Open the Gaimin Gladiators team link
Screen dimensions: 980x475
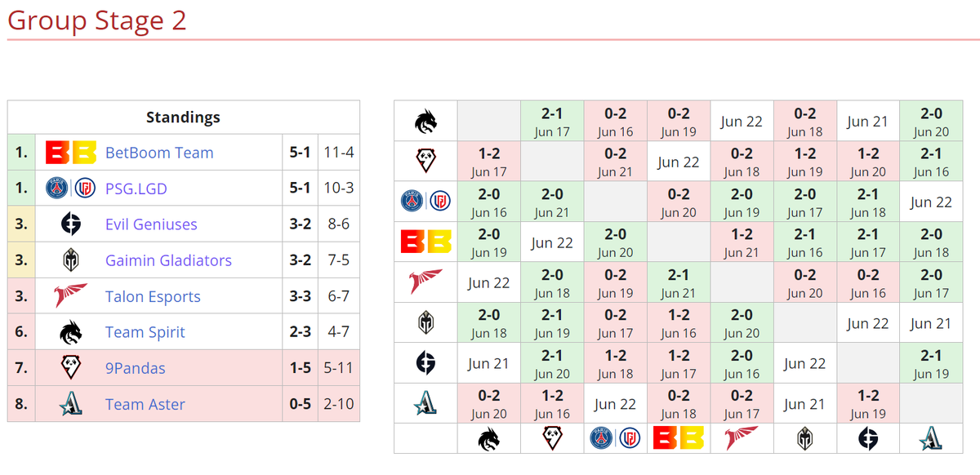(168, 260)
